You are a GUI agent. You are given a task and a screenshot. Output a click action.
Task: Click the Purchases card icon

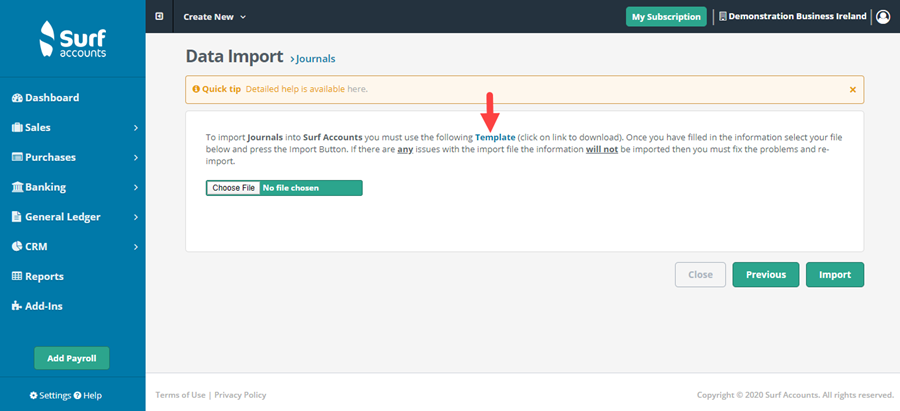pos(17,157)
